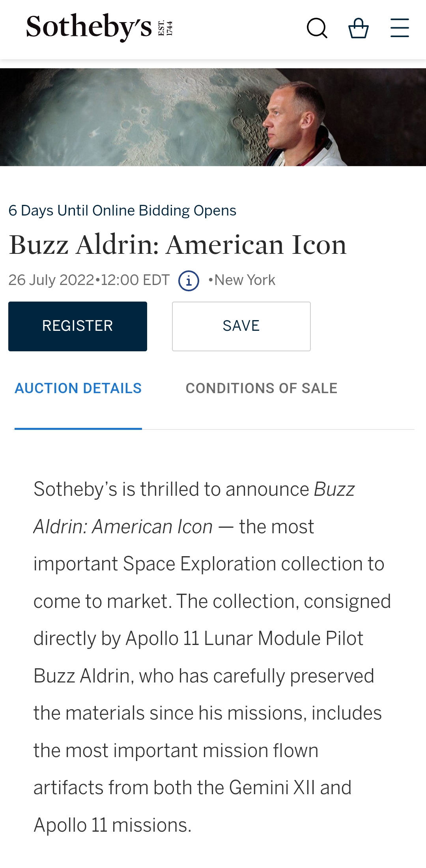Image resolution: width=426 pixels, height=868 pixels.
Task: Click the Sotheby's logo
Action: click(x=89, y=27)
